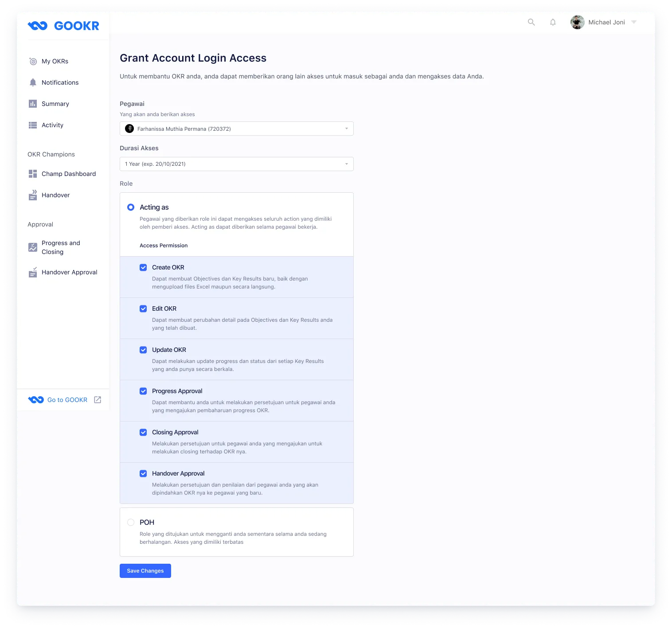The width and height of the screenshot is (672, 628).
Task: Switch to the Handover Approval section
Action: (x=69, y=272)
